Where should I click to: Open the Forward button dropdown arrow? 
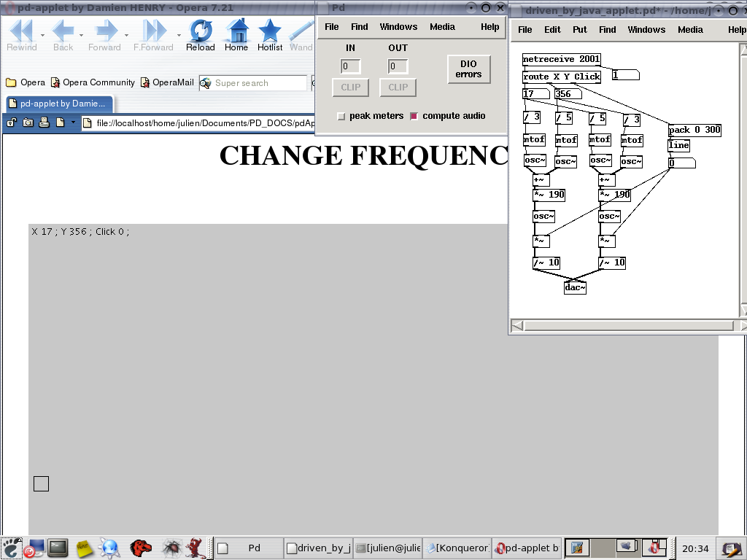(x=126, y=34)
